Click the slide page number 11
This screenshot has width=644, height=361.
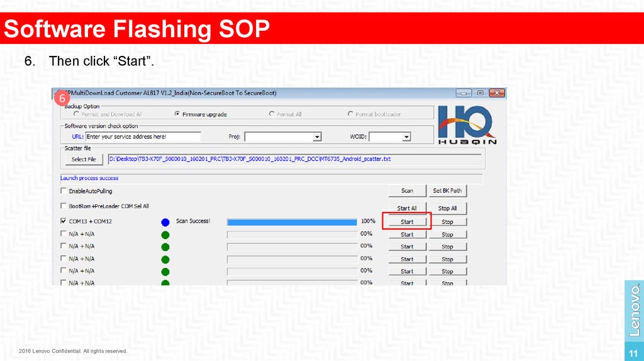click(x=633, y=353)
